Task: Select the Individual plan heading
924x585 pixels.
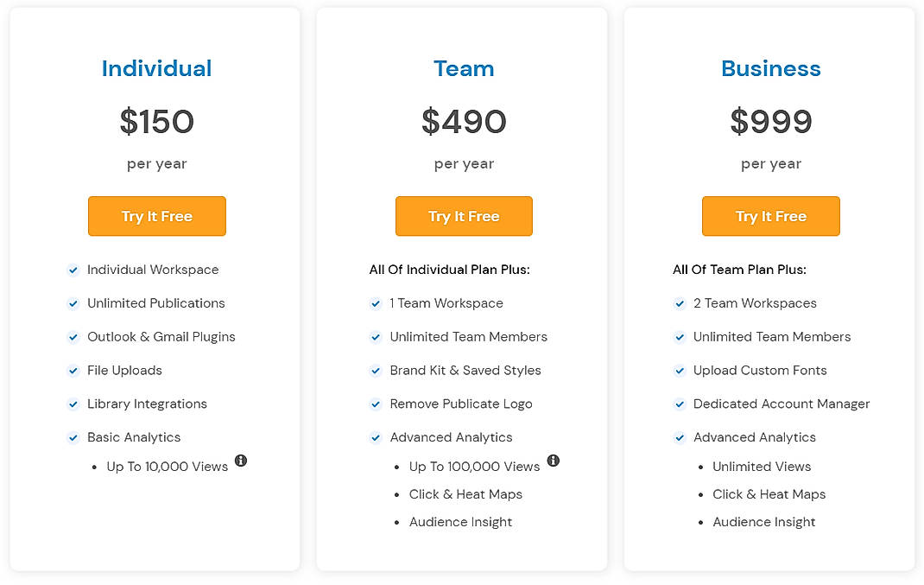Action: click(156, 68)
